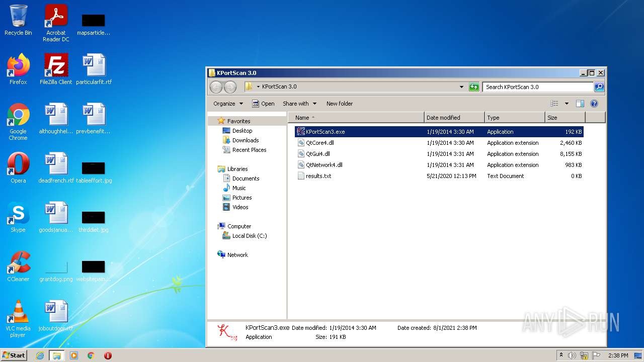Click the Start button
This screenshot has width=644, height=362.
(x=14, y=355)
